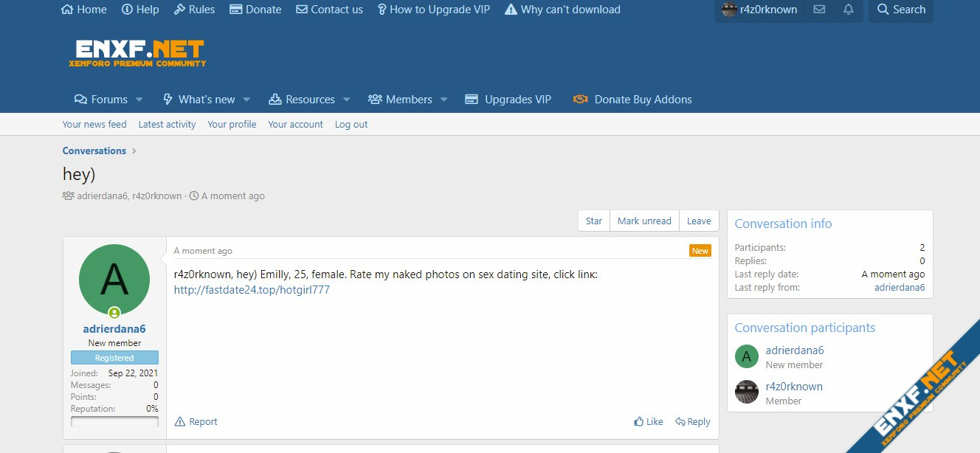Open the Upgrades VIP tab
The width and height of the screenshot is (980, 453).
(x=508, y=100)
